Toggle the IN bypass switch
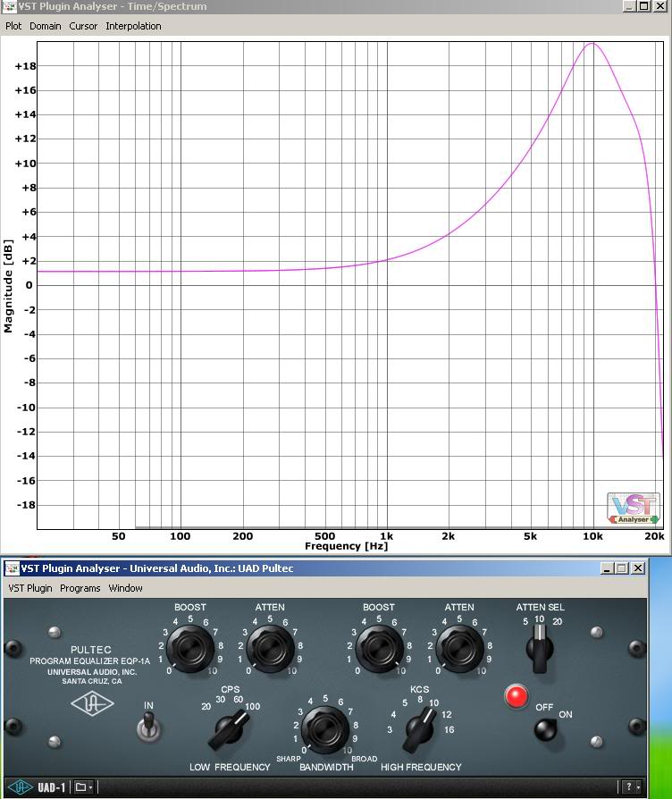This screenshot has width=672, height=799. click(x=148, y=726)
